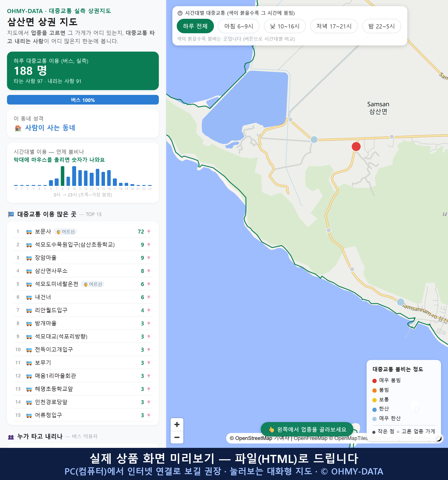The height and width of the screenshot is (480, 448).
Task: Select the 매음1리마을회관 stop row
Action: click(83, 376)
